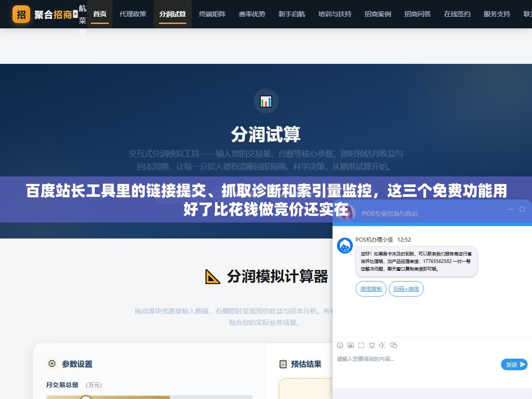Click the bar chart icon above 分润试算

pos(266,101)
